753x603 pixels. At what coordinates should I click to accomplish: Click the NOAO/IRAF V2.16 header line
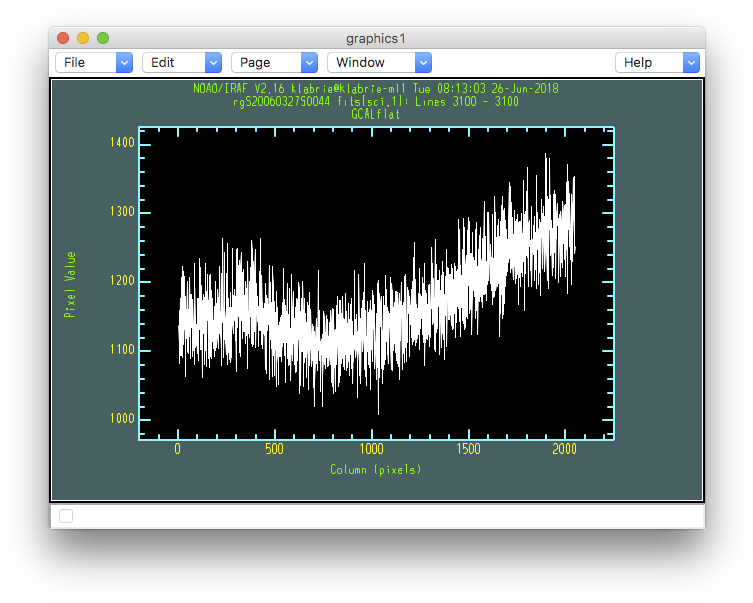[376, 89]
